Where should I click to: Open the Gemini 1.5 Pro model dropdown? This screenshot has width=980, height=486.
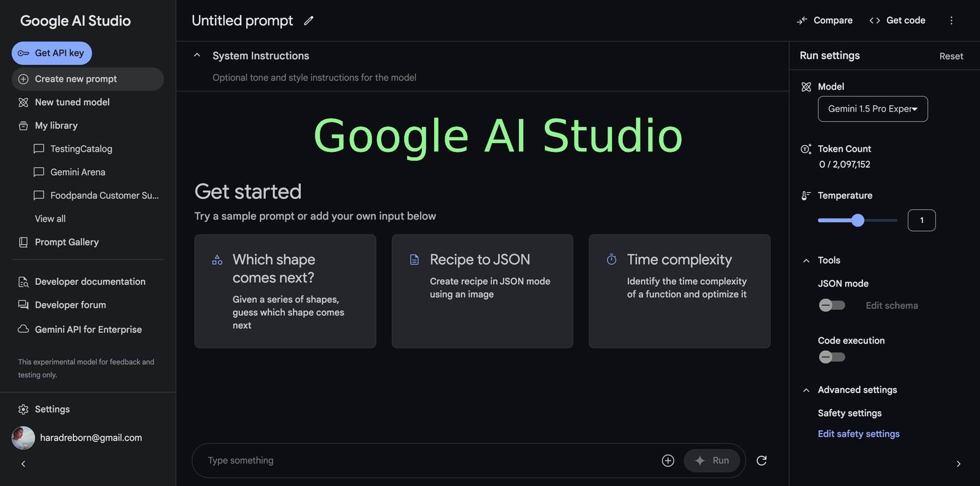click(872, 109)
